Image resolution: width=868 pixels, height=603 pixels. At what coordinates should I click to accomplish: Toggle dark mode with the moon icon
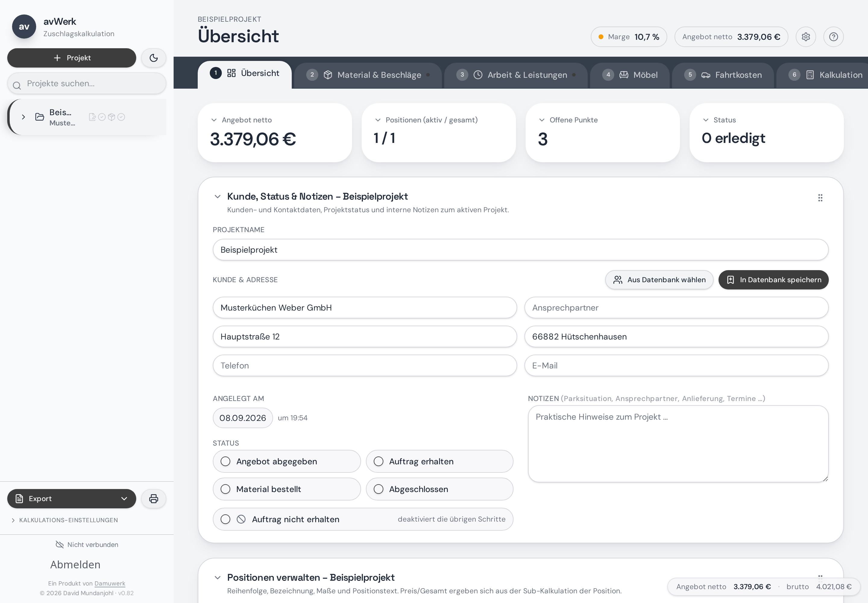(153, 58)
